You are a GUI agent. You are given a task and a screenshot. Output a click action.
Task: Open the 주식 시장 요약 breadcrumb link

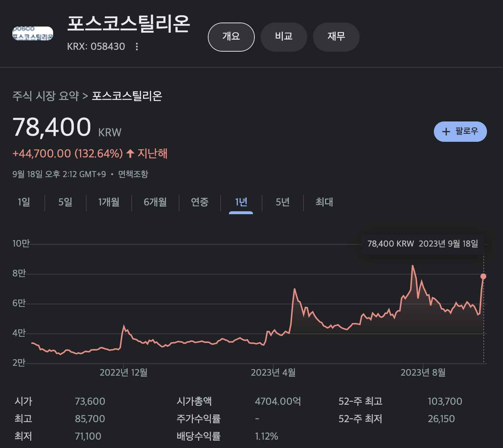(x=46, y=96)
